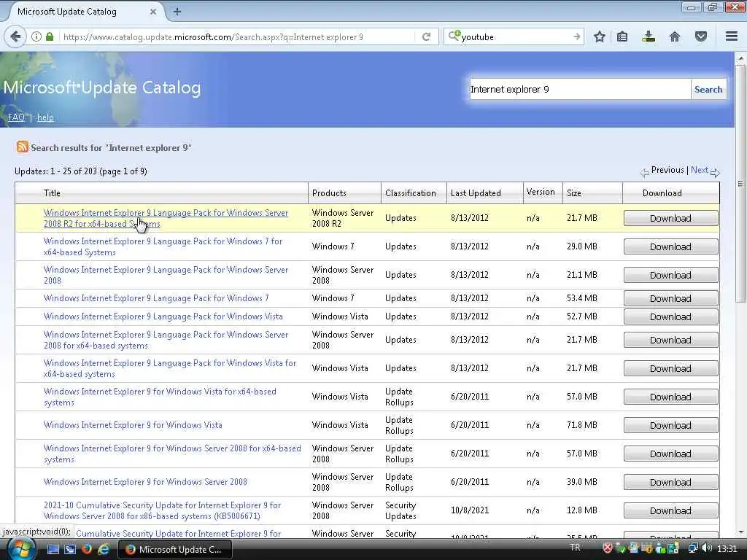Switch between windows quick launch icon

[70, 550]
